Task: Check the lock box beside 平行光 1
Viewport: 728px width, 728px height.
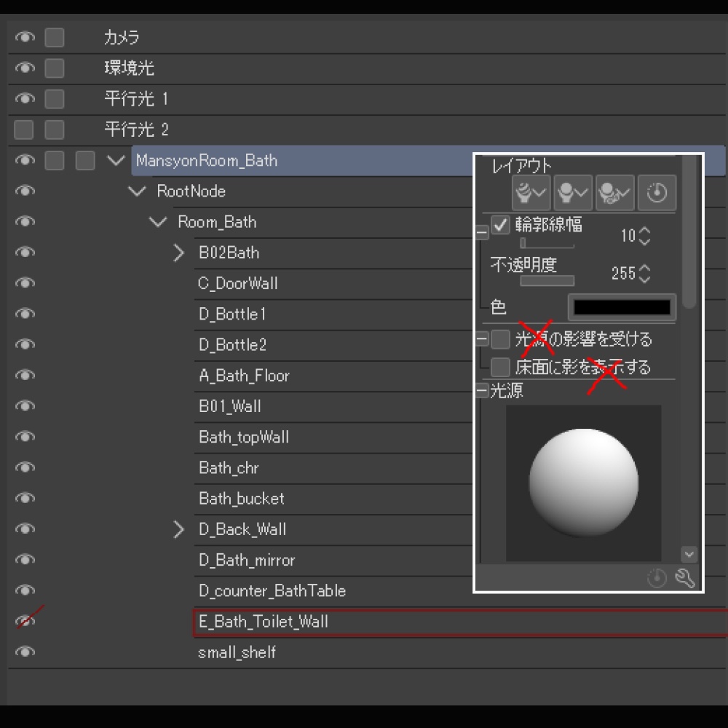Action: tap(55, 98)
